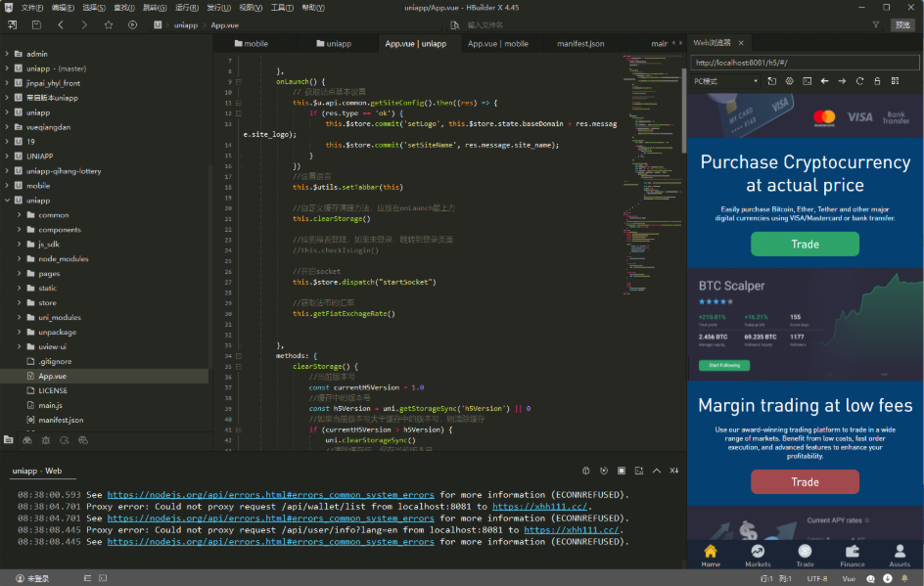Go forward with the right chevron icon
The height and width of the screenshot is (586, 924).
click(x=84, y=24)
